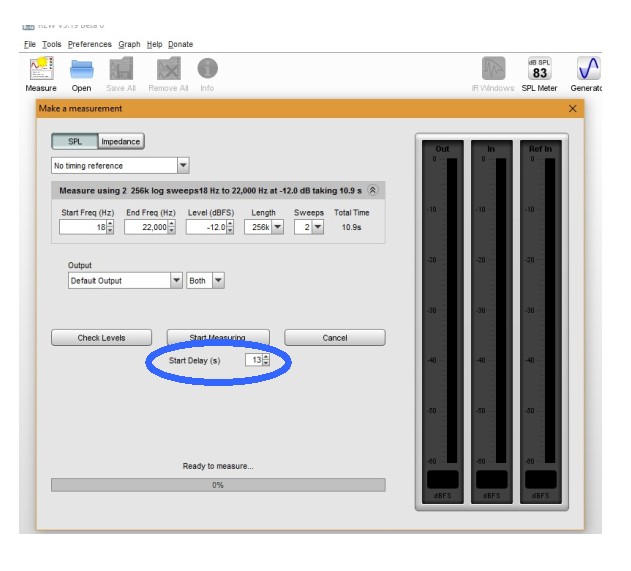Open the Info icon
631x571 pixels.
tap(207, 69)
